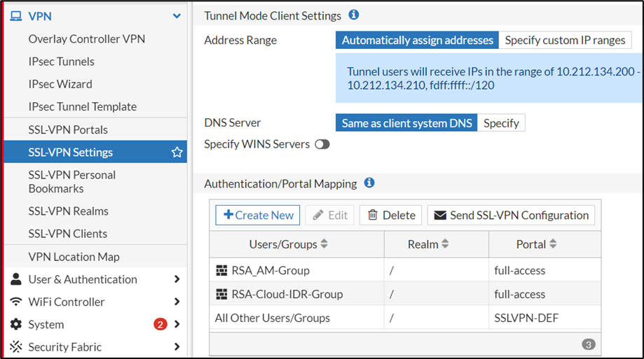Select Specify custom IP ranges option

pos(565,40)
